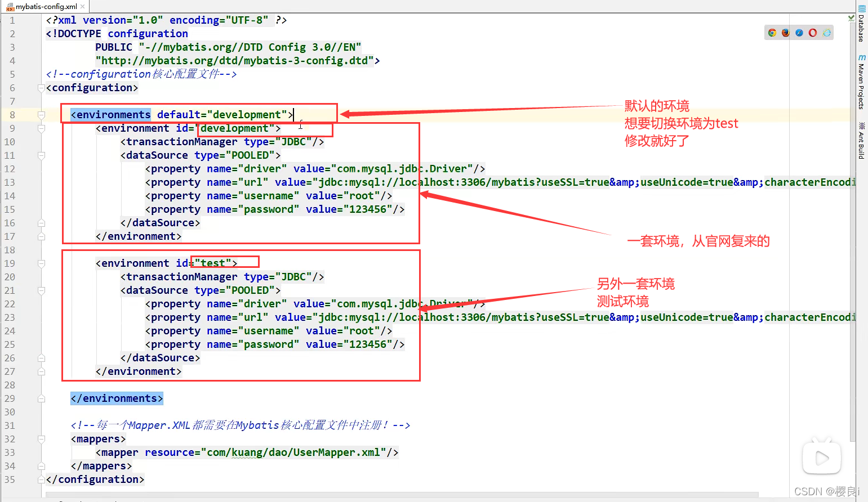Image resolution: width=868 pixels, height=502 pixels.
Task: Click the "123456" password value on line 15
Action: [368, 209]
